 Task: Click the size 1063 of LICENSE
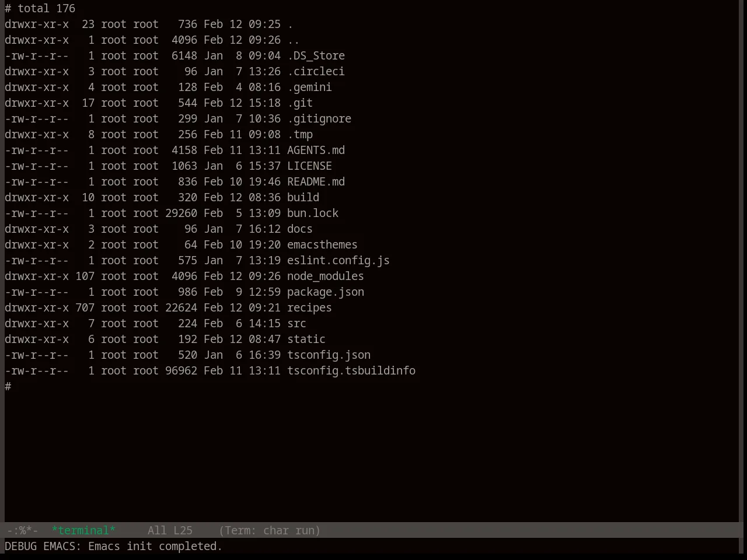[184, 166]
